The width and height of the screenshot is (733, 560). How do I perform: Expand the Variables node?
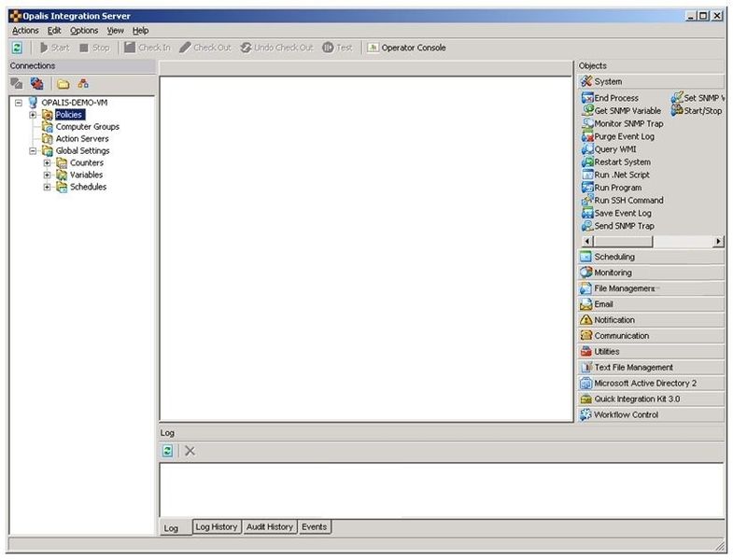(x=47, y=175)
